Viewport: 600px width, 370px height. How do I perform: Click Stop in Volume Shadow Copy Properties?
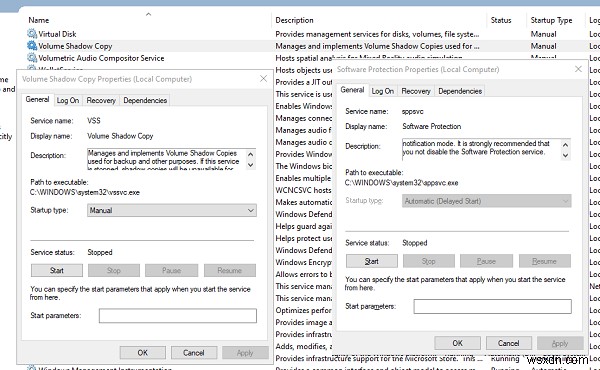coord(114,271)
